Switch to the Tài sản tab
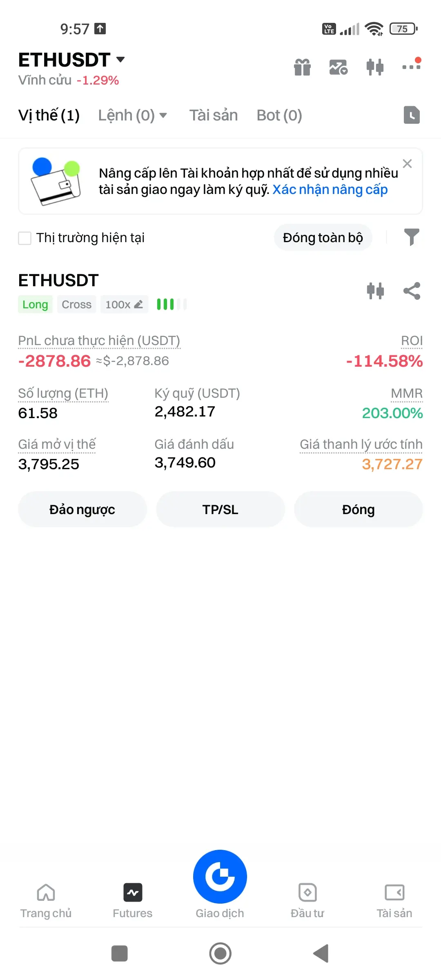Image resolution: width=441 pixels, height=980 pixels. pyautogui.click(x=213, y=116)
